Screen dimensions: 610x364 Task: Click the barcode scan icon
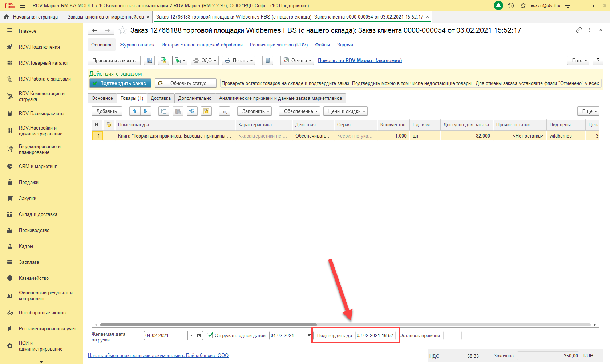(225, 111)
